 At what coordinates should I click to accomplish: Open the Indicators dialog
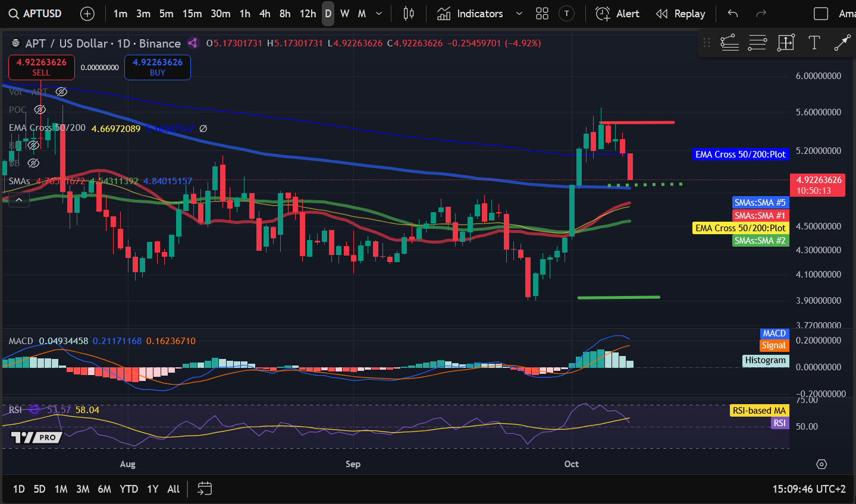pyautogui.click(x=470, y=14)
